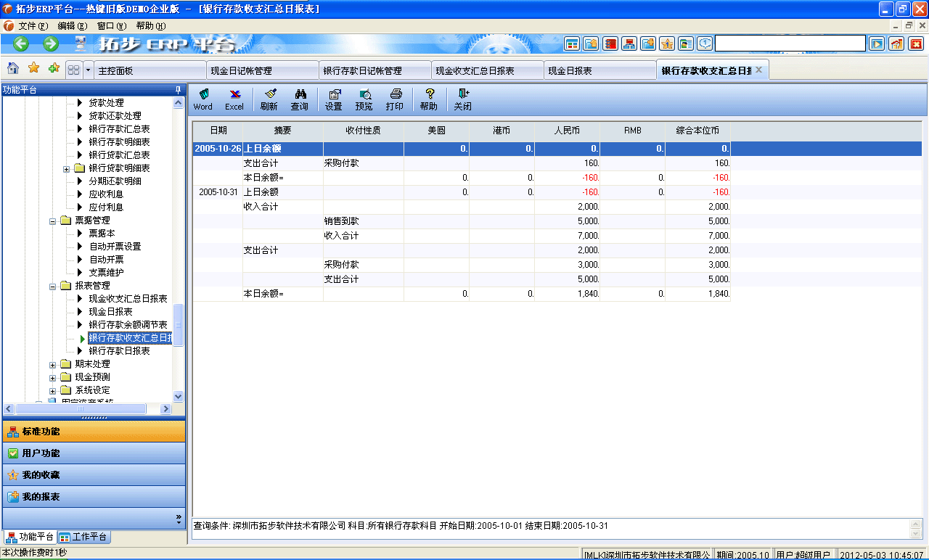Print the report using 打印

[395, 98]
